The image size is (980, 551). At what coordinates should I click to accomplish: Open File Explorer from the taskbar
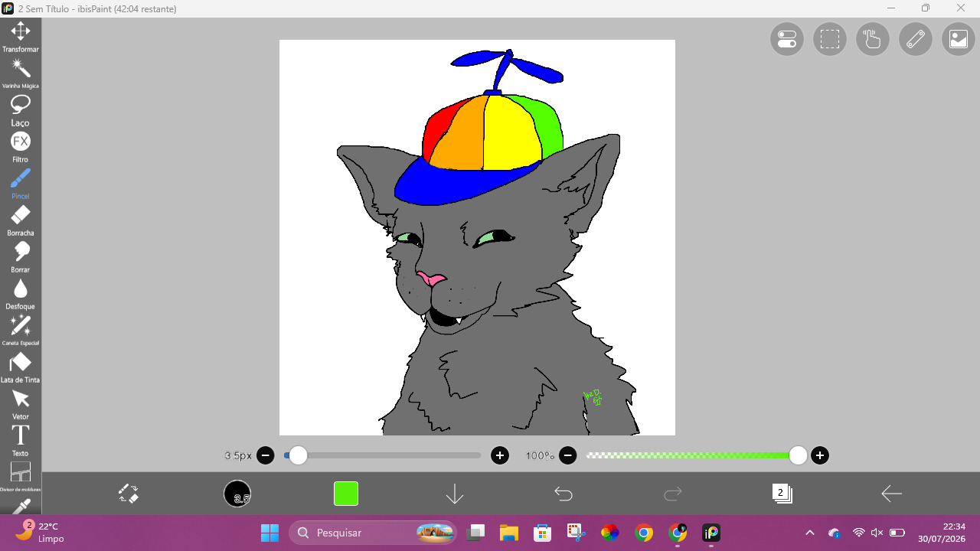509,533
